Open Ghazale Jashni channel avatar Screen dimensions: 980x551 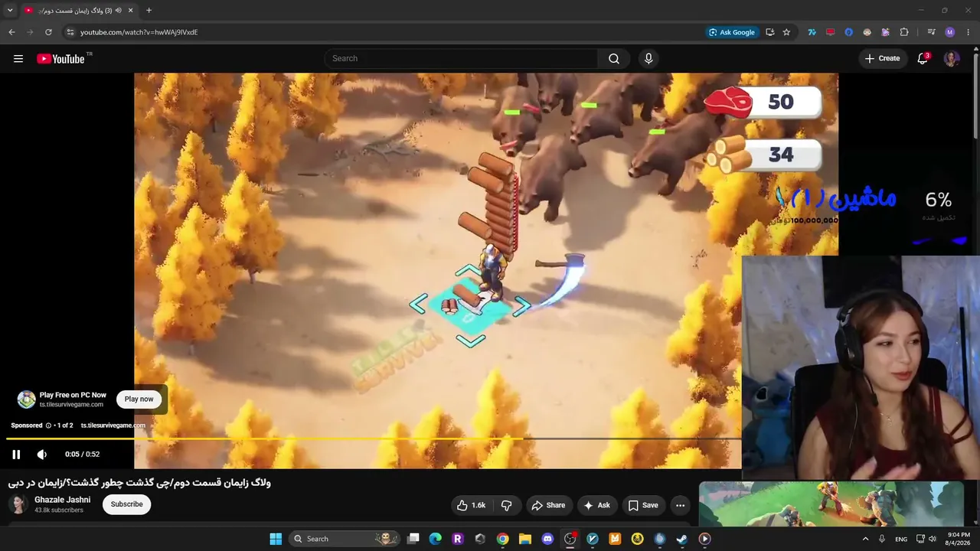pyautogui.click(x=18, y=504)
